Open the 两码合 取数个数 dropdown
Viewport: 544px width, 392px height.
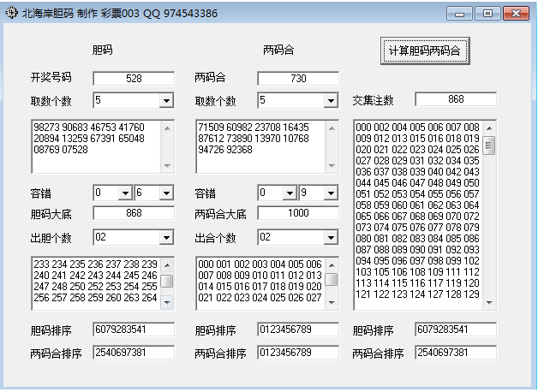(331, 101)
